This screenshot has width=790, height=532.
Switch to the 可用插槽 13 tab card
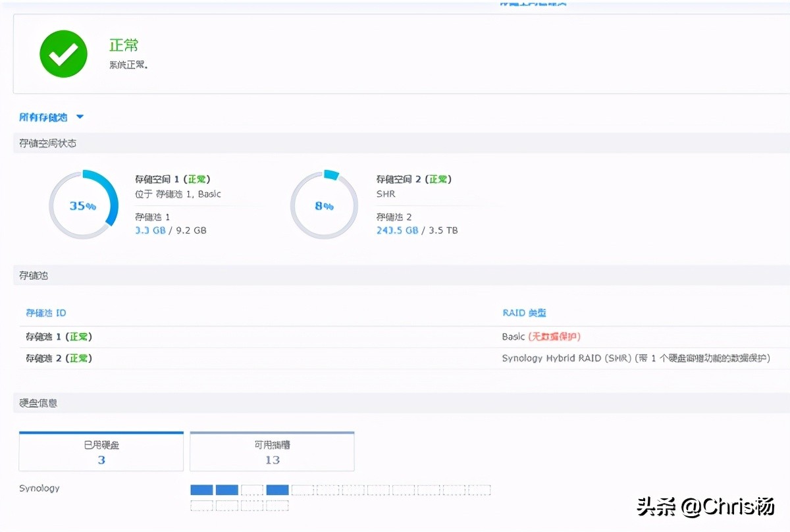pyautogui.click(x=272, y=452)
